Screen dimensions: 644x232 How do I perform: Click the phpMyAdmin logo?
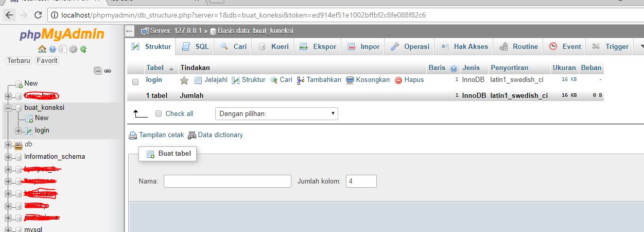[62, 35]
